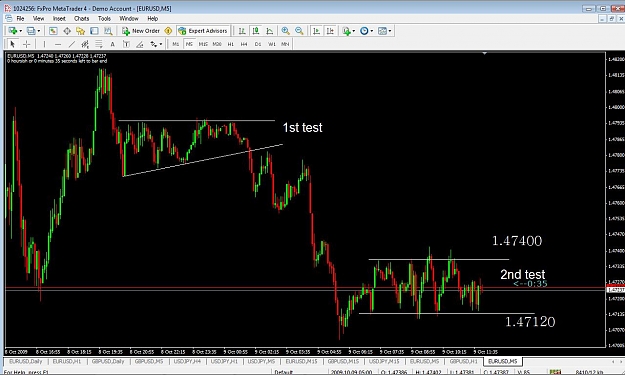Expand the Periods dropdown arrow
The image size is (625, 375).
pos(371,31)
